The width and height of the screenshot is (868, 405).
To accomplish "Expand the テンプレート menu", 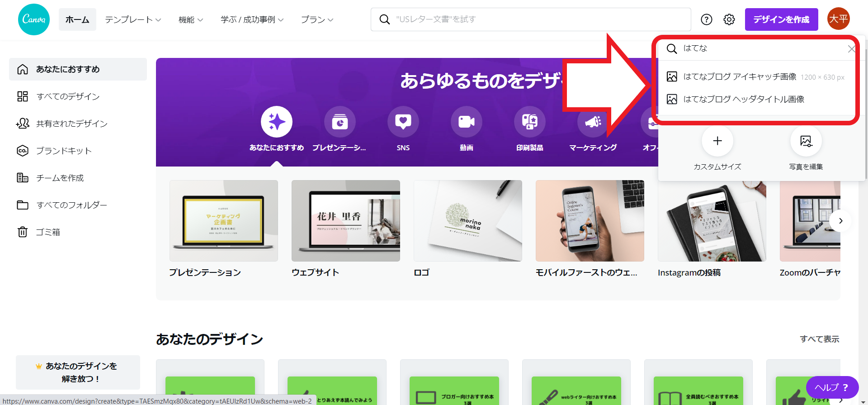I will [133, 19].
